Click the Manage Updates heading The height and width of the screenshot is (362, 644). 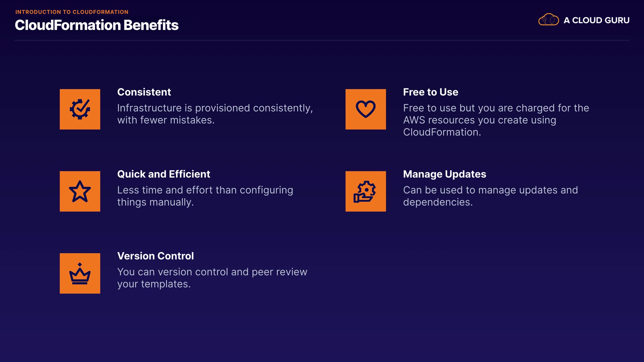[444, 174]
